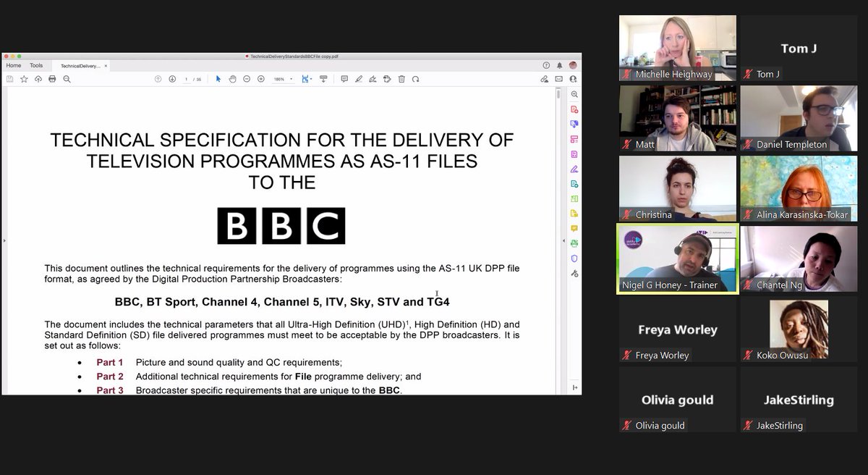This screenshot has height=475, width=868.
Task: Click the share with others person icon
Action: 573,79
